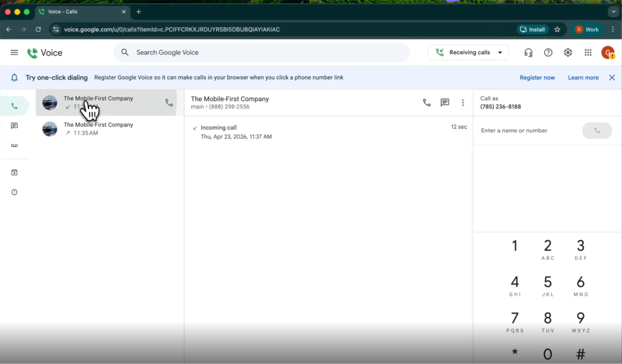This screenshot has height=364, width=622.
Task: Reload the page
Action: tap(38, 30)
